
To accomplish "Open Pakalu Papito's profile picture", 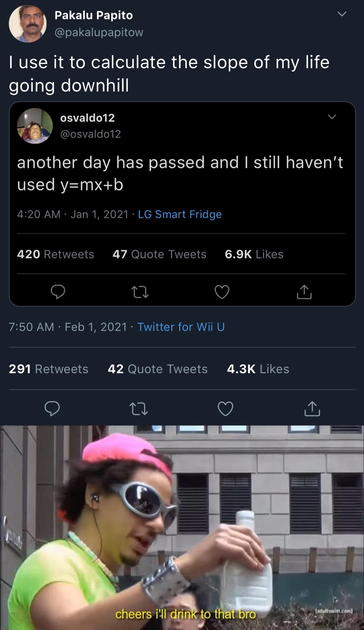I will coord(28,24).
